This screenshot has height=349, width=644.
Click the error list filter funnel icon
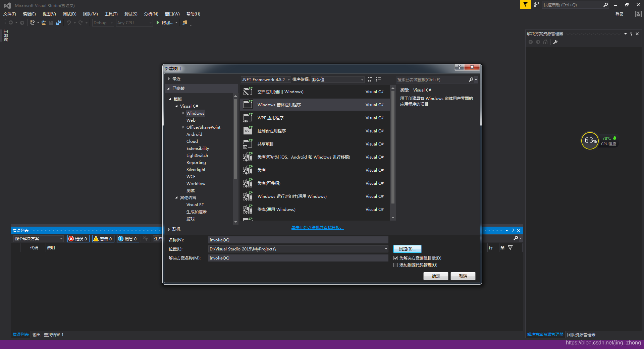(510, 248)
